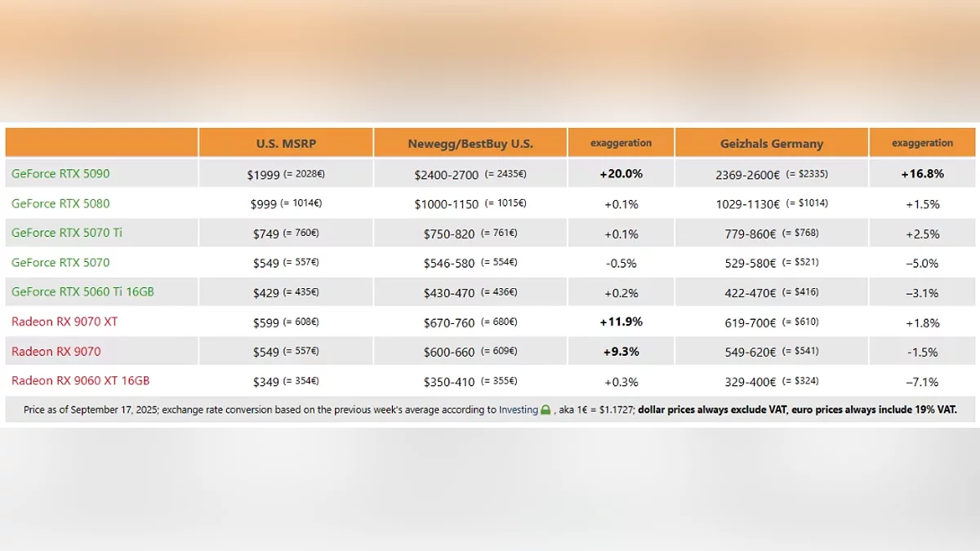
Task: Select the Geizhals Germany column header
Action: click(772, 144)
